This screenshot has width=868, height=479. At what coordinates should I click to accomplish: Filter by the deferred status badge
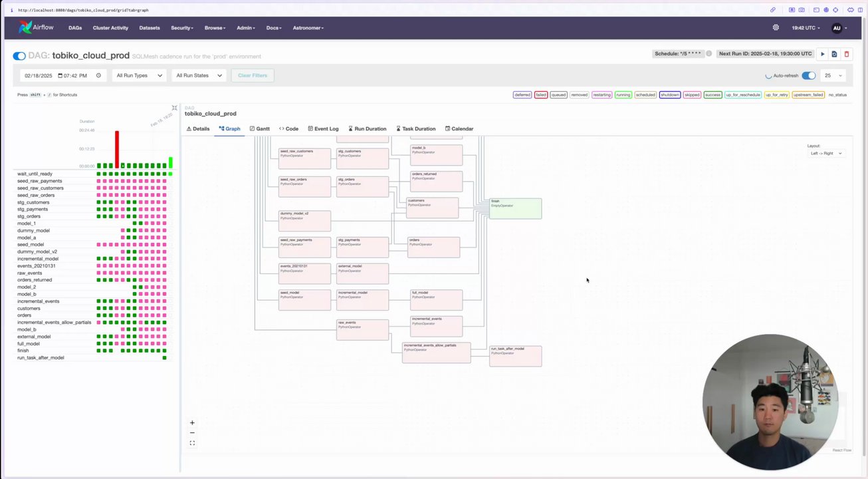(522, 94)
